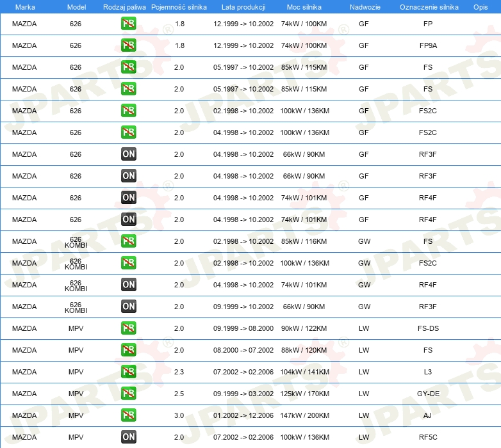Viewport: 501px width, 448px height.
Task: Click the ON diesel icon in KOMBI RF3F row
Action: (128, 307)
